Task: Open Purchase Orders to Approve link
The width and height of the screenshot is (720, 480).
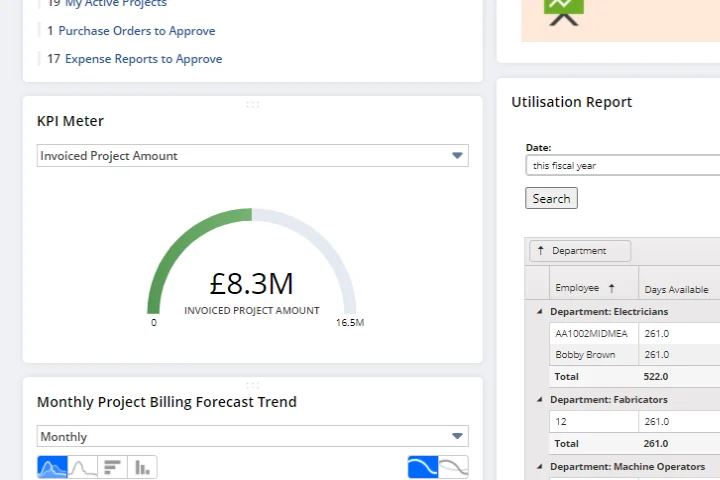Action: (x=137, y=31)
